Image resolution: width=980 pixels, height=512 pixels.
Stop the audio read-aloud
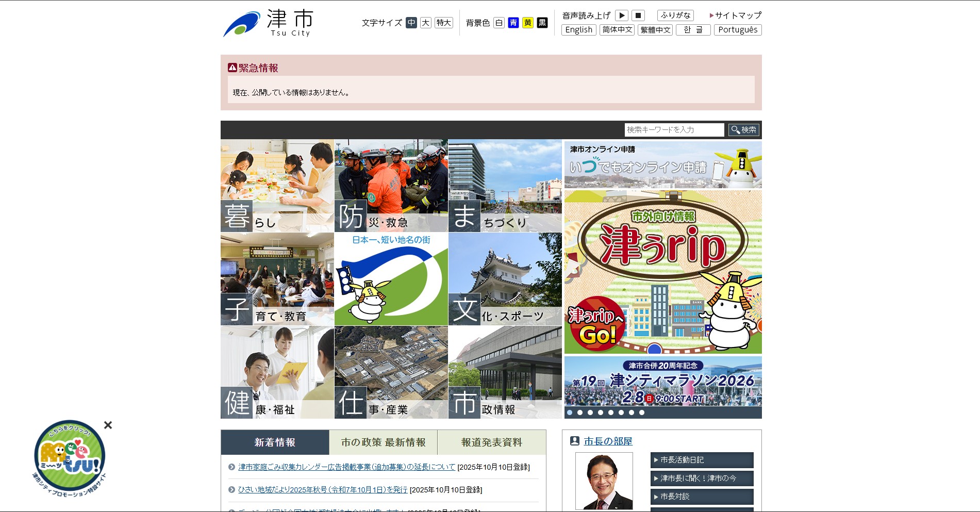pyautogui.click(x=638, y=15)
